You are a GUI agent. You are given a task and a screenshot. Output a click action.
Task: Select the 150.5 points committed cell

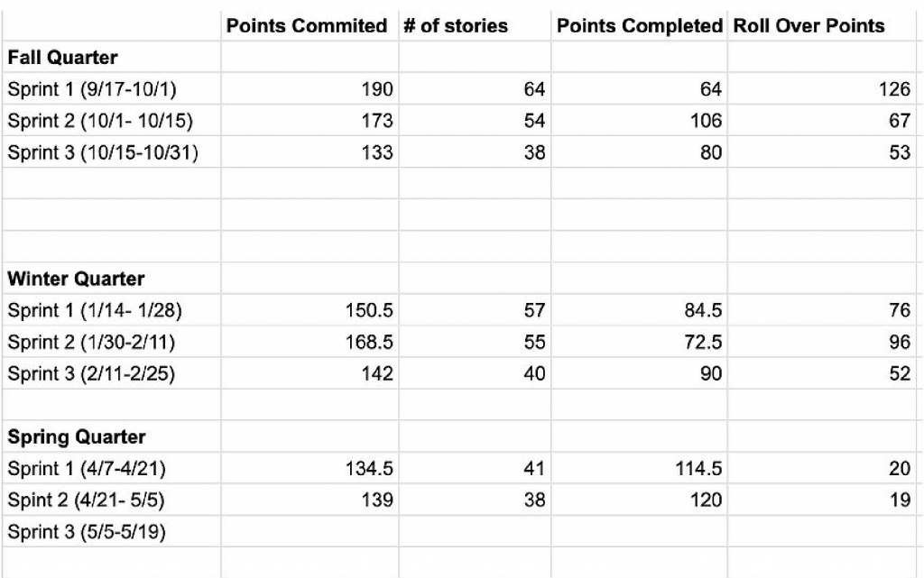310,310
